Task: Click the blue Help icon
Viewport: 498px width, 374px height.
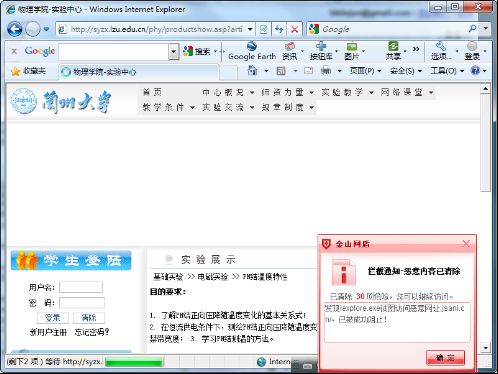Action: tap(475, 71)
